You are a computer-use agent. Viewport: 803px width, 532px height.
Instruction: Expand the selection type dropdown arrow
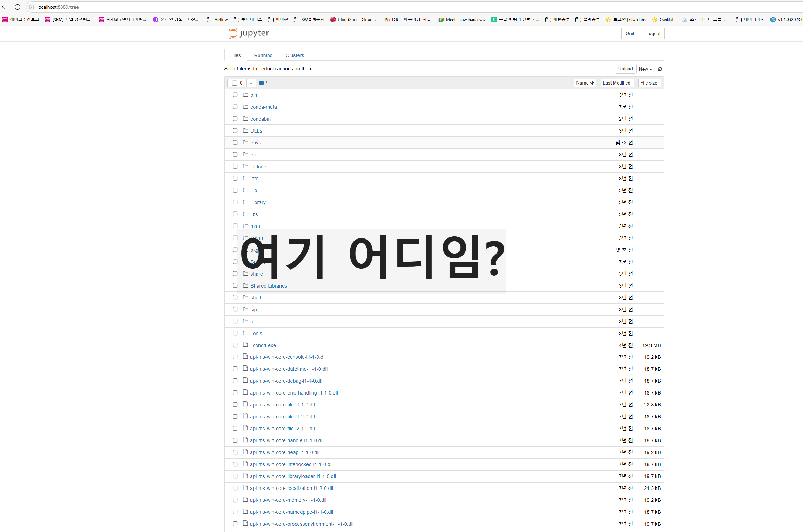tap(251, 83)
